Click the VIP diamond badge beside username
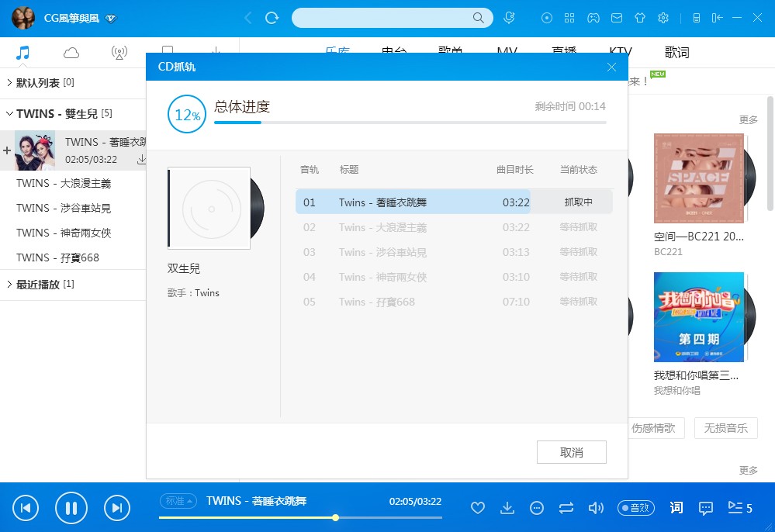 111,19
